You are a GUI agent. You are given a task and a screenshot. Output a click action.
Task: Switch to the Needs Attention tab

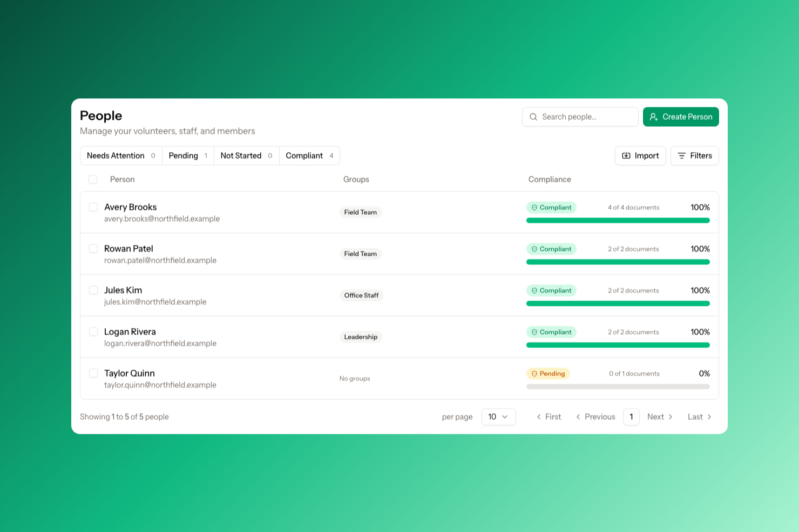pyautogui.click(x=121, y=155)
